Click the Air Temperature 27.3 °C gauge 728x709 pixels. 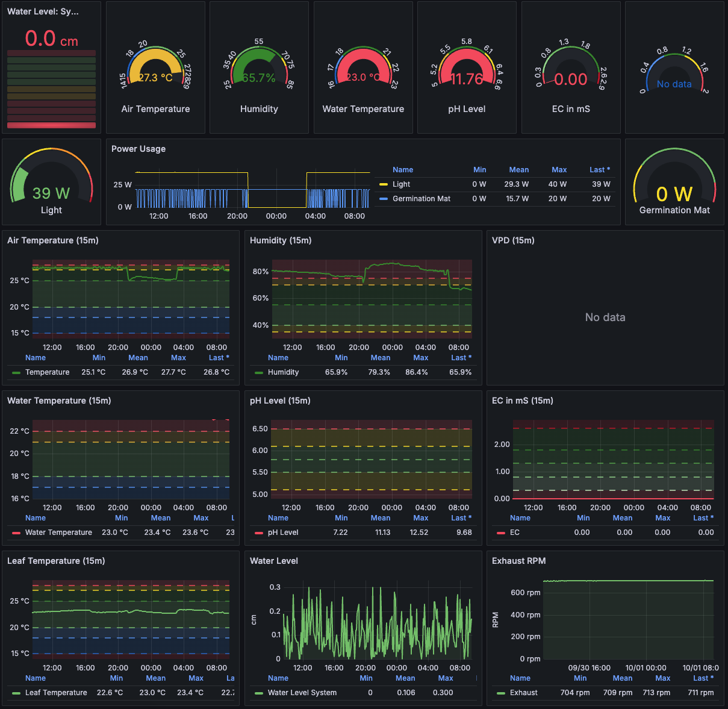(x=155, y=69)
